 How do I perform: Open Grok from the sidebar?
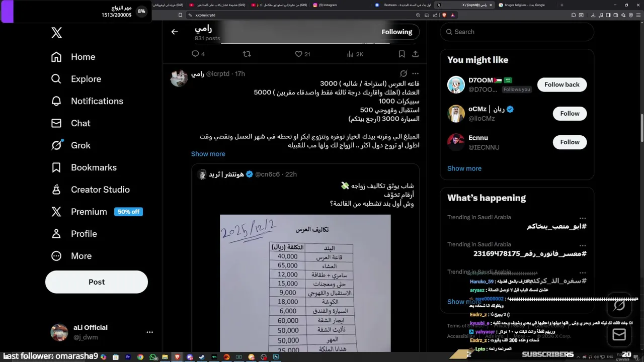pos(70,145)
